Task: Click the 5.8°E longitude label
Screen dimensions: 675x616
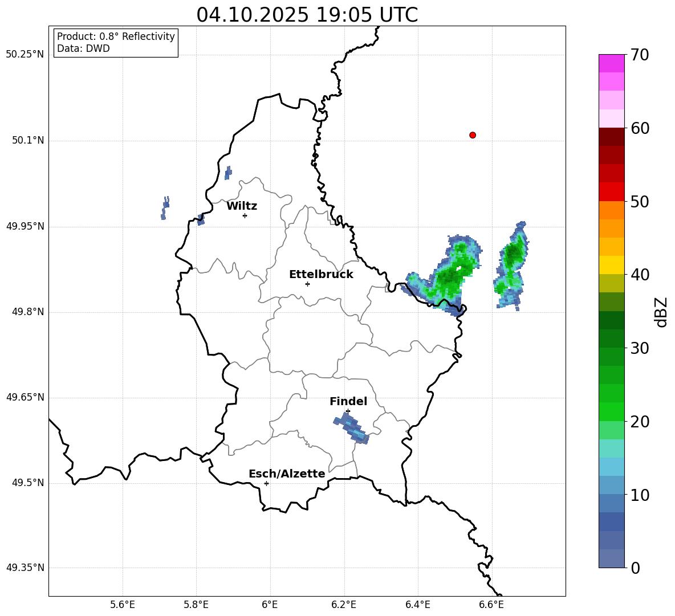Action: tap(196, 605)
